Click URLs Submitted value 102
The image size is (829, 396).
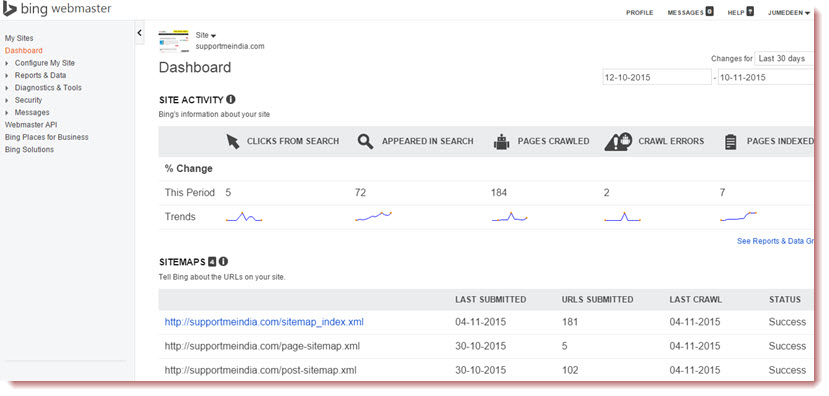570,370
